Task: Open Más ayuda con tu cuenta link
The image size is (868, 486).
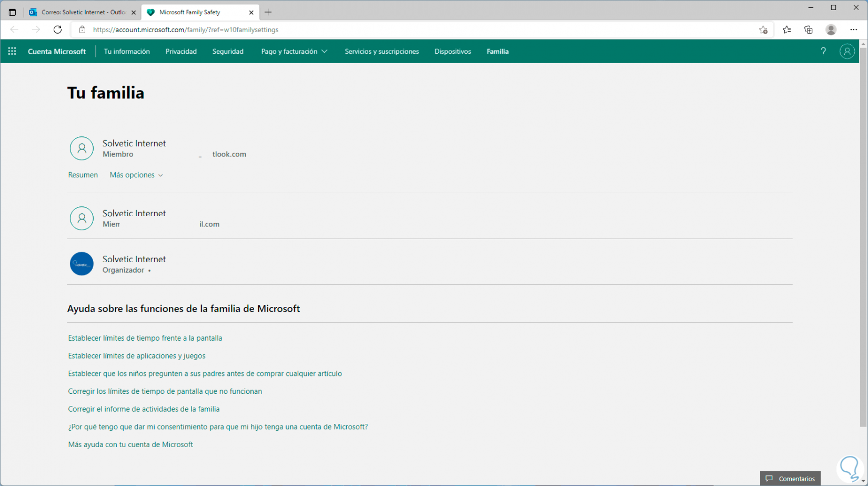Action: (x=130, y=444)
